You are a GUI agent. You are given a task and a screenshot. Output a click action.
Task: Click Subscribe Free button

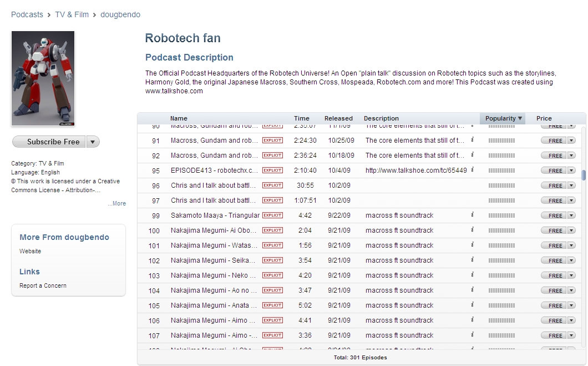(x=49, y=142)
